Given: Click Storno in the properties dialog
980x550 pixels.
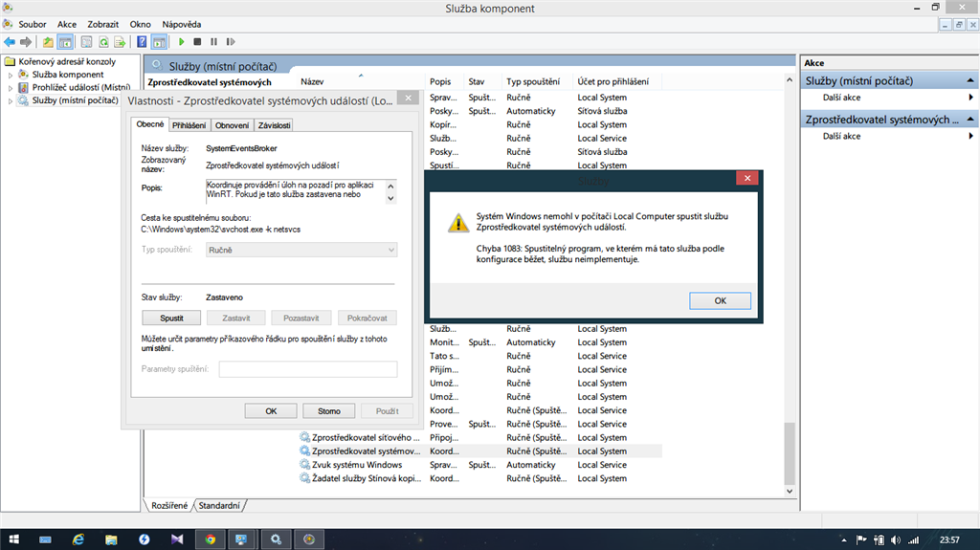Looking at the screenshot, I should pyautogui.click(x=329, y=411).
